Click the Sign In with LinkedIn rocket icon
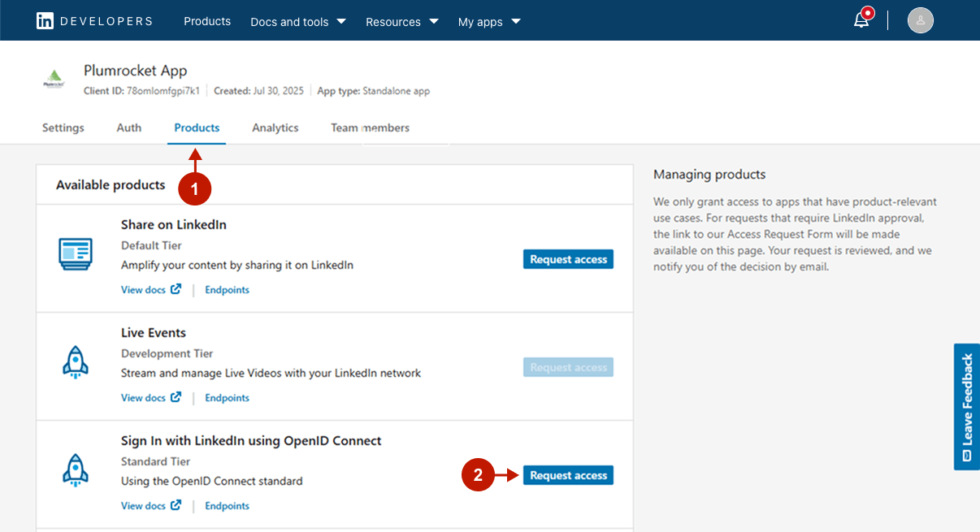Screen dimensions: 980x532 pos(76,470)
